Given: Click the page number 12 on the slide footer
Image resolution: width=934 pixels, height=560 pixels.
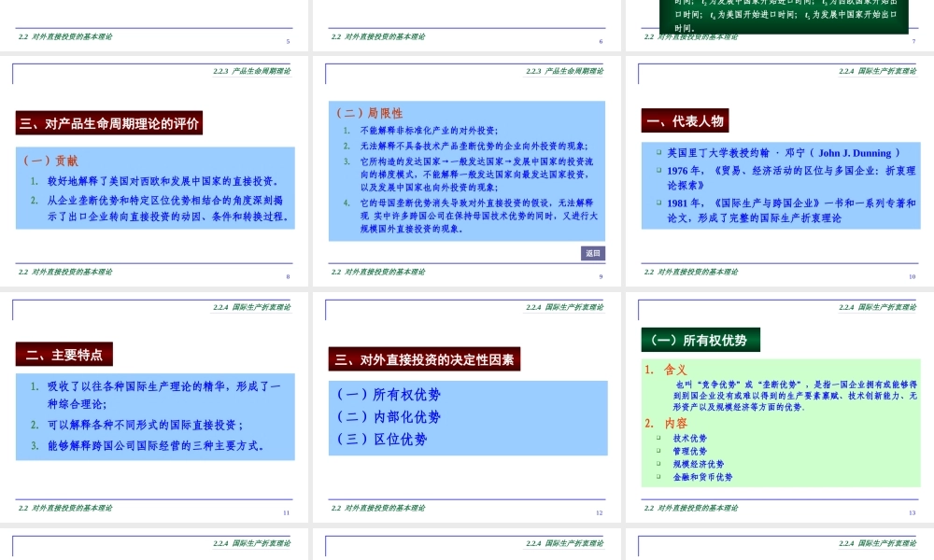Looking at the screenshot, I should (600, 512).
